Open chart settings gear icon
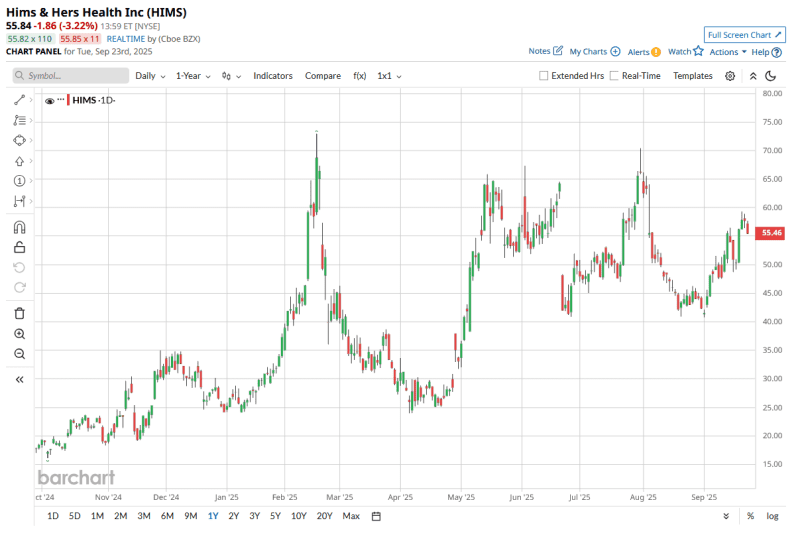 (730, 76)
